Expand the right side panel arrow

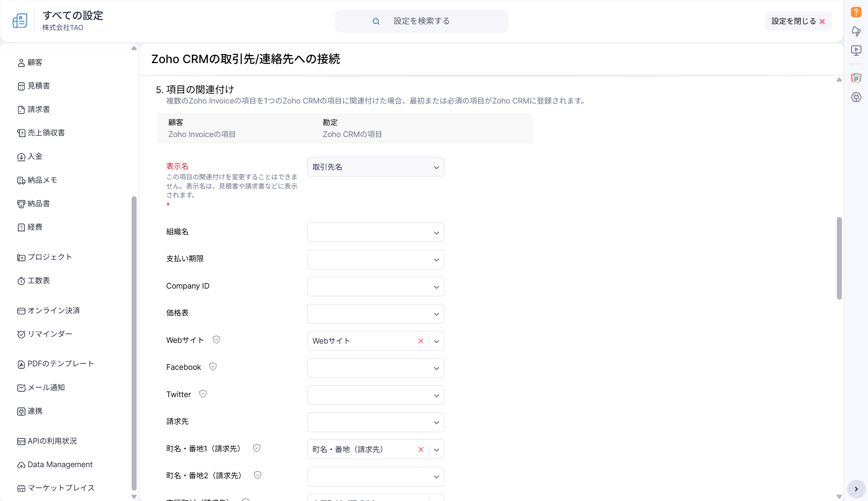856,489
